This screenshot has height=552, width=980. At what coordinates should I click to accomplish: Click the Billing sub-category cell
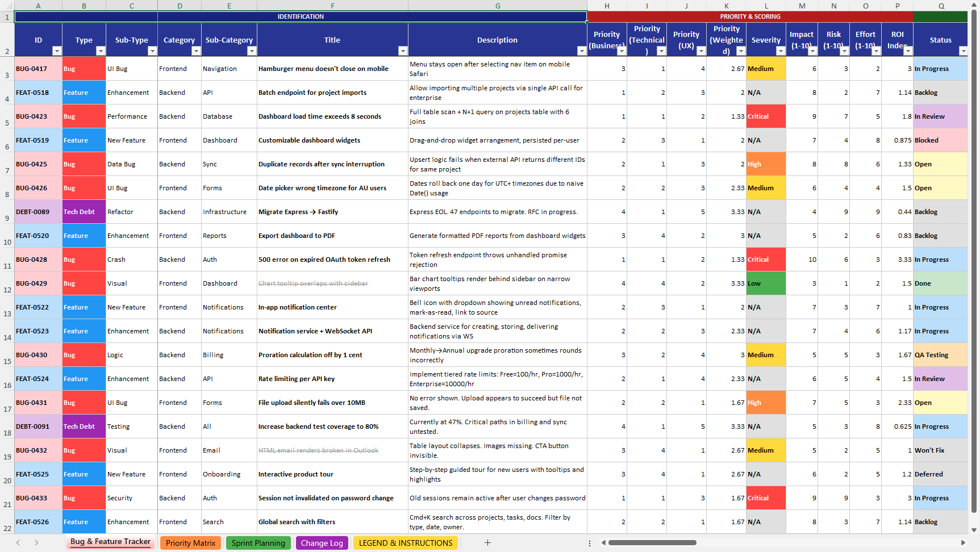[x=229, y=355]
